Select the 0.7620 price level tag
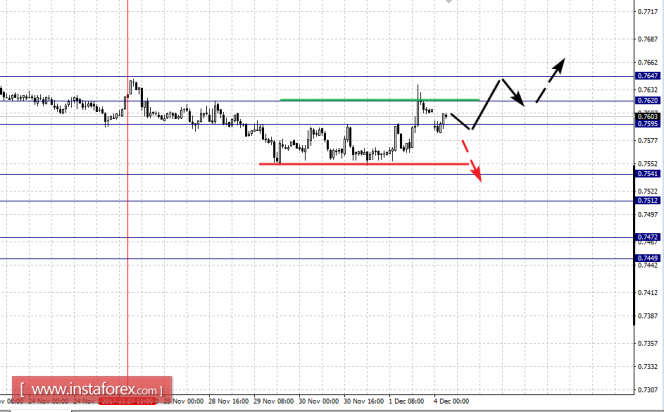Screen dimensions: 664x412 click(646, 101)
